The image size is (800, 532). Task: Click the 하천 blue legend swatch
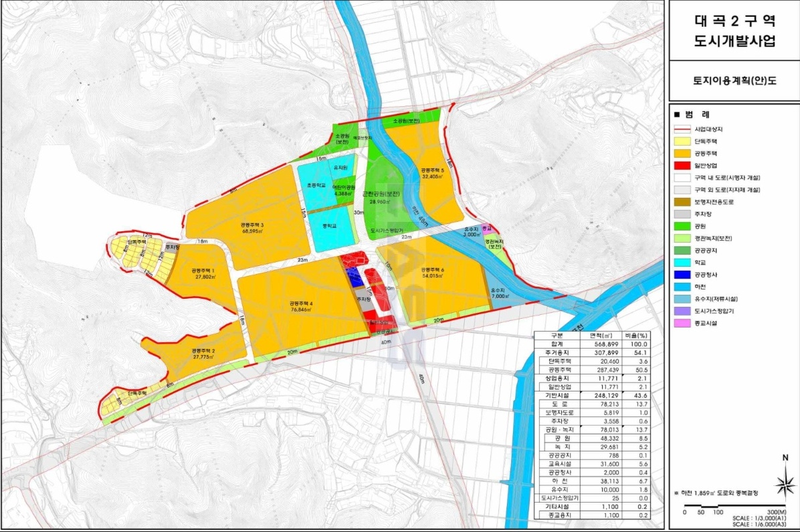point(682,287)
